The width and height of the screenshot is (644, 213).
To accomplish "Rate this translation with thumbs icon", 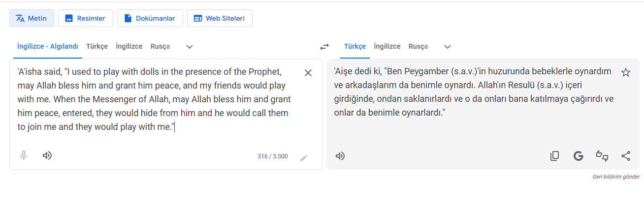I will click(x=602, y=156).
